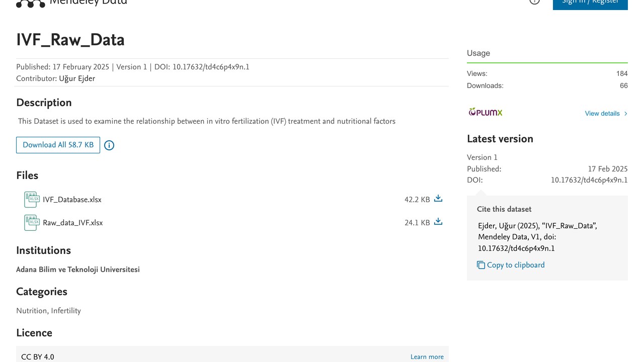Screen dimensions: 644x362
Task: Open the Mendeley Data logo
Action: coord(71,3)
